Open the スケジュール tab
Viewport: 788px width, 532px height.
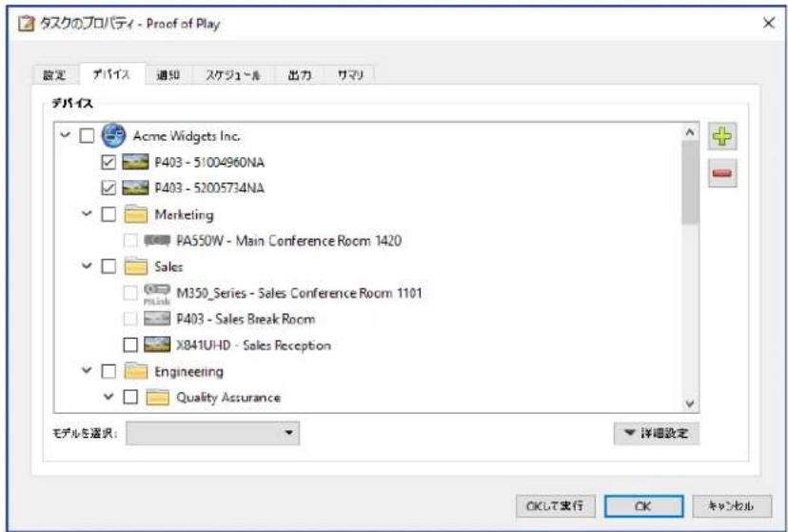tap(233, 75)
